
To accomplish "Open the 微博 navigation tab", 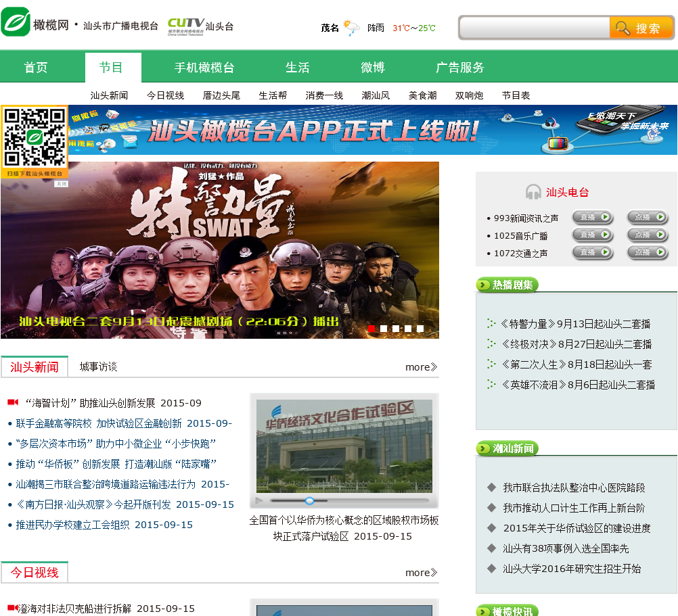I will [372, 68].
